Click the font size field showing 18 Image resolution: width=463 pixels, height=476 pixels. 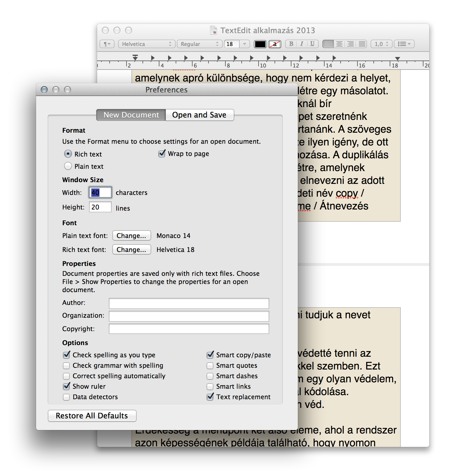pos(232,44)
